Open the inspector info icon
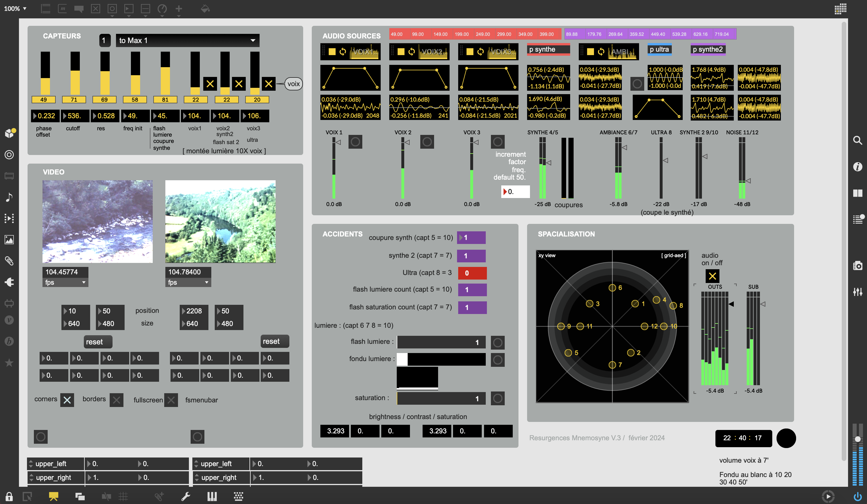Viewport: 867px width, 504px height. point(857,167)
